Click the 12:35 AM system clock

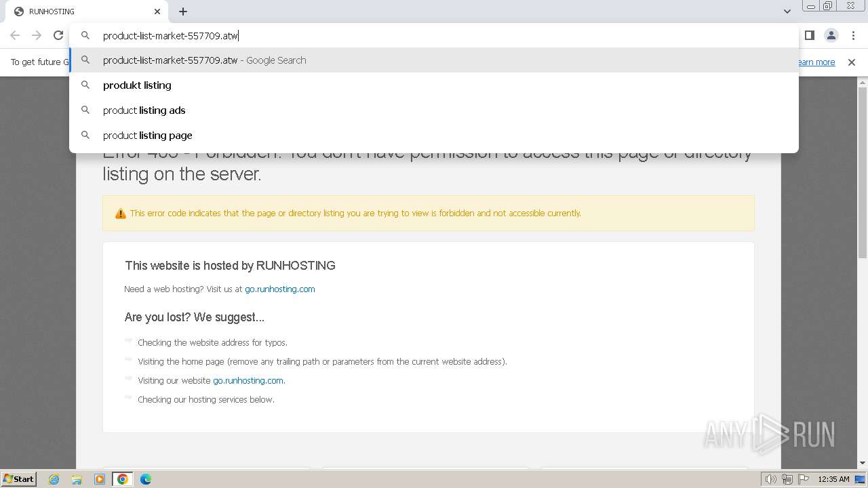pyautogui.click(x=833, y=479)
